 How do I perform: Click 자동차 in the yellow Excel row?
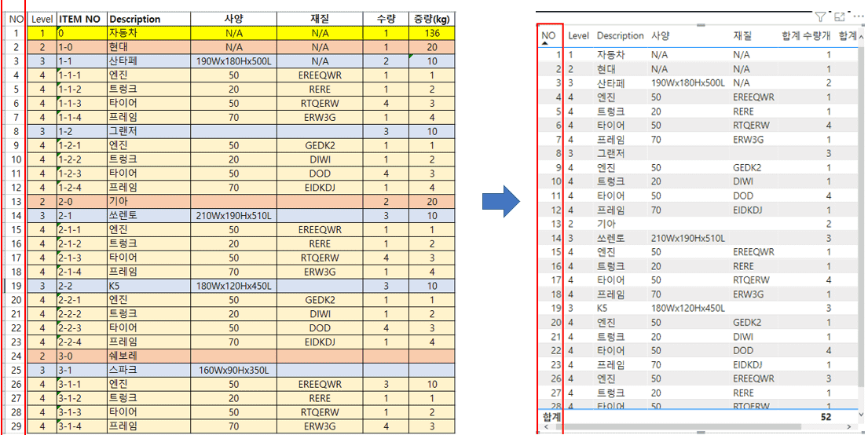pyautogui.click(x=122, y=33)
